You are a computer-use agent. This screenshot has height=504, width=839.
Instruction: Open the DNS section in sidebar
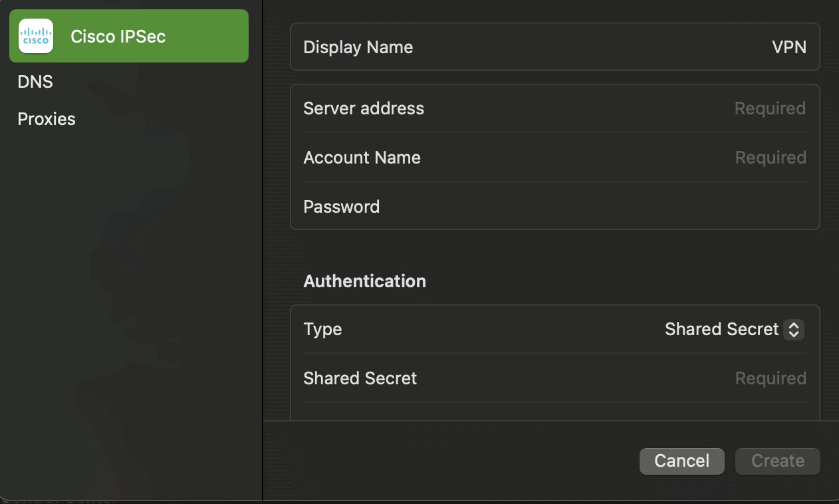(35, 82)
